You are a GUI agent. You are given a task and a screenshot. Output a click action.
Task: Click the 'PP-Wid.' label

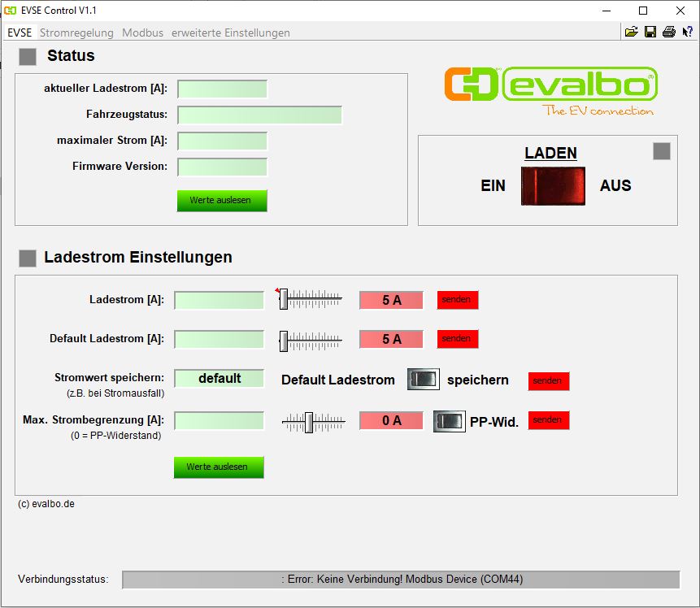click(x=494, y=422)
